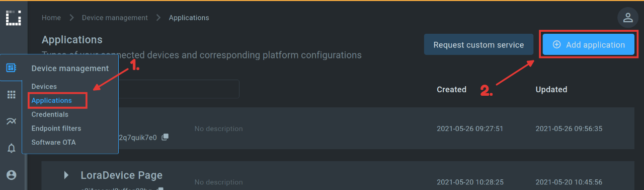The image size is (644, 190).
Task: Open the notifications bell sidebar icon
Action: coord(11,148)
